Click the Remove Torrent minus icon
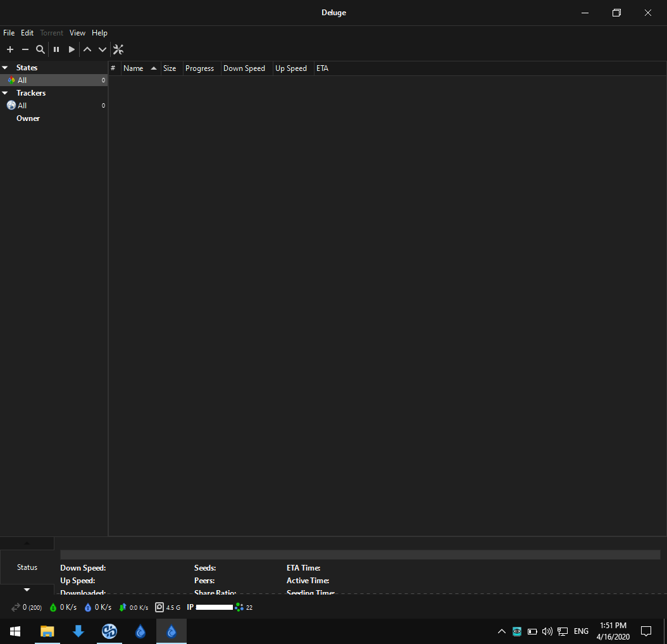 pyautogui.click(x=25, y=49)
